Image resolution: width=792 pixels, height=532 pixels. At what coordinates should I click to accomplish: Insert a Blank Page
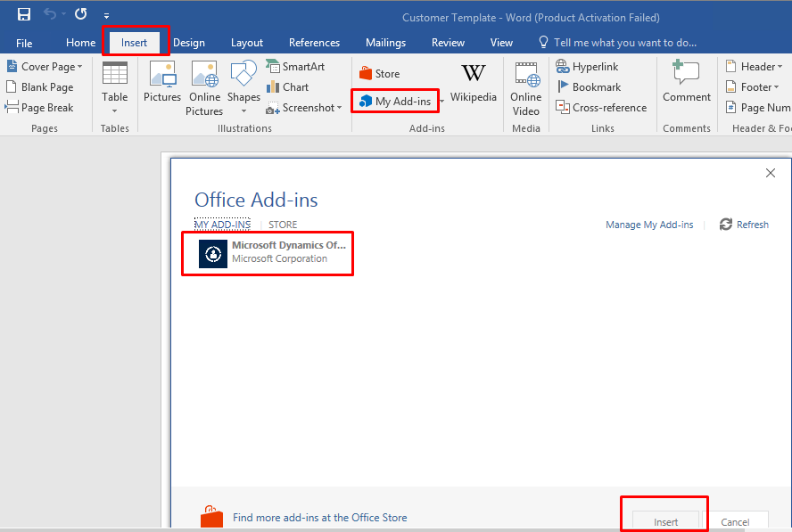pos(40,87)
